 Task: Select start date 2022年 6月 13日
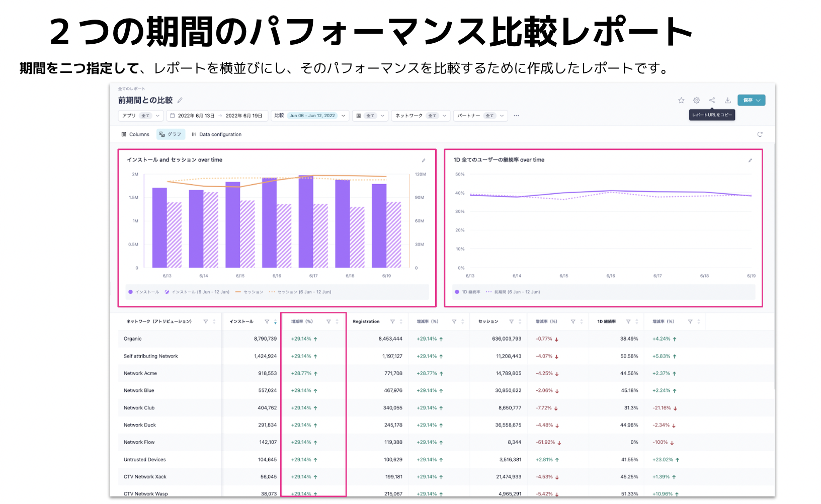click(196, 116)
